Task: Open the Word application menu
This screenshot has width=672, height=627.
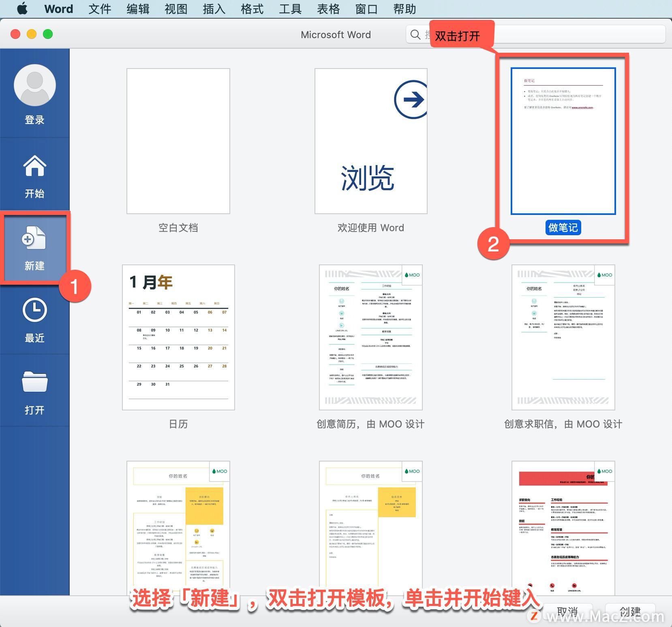Action: pyautogui.click(x=59, y=9)
